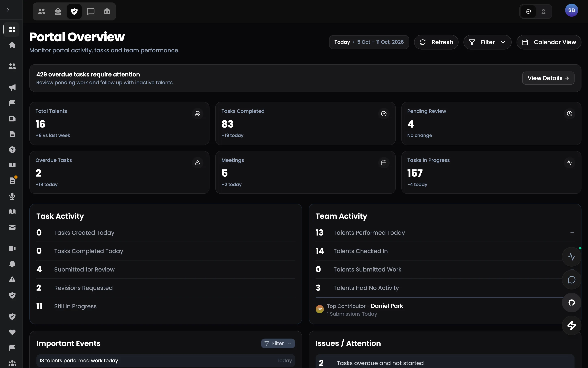Click the Total Talents people icon

(x=198, y=114)
